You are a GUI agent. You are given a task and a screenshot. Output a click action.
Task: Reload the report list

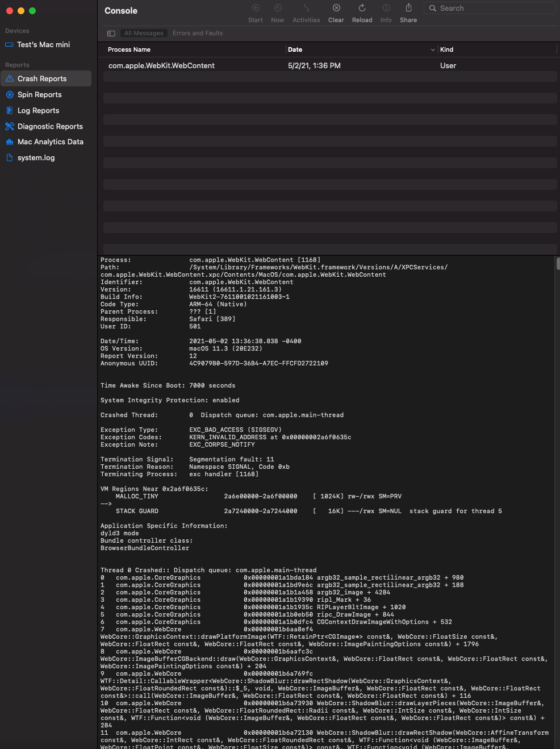[x=362, y=8]
